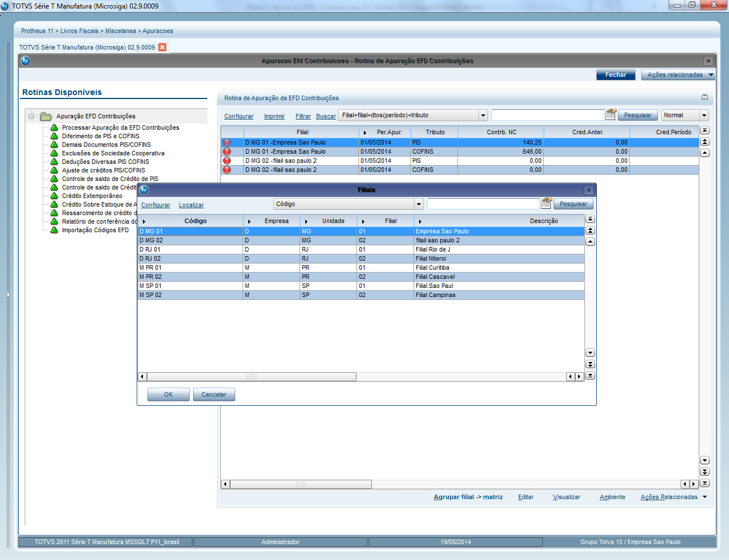Open the Normal view mode dropdown
The image size is (729, 560).
point(704,115)
